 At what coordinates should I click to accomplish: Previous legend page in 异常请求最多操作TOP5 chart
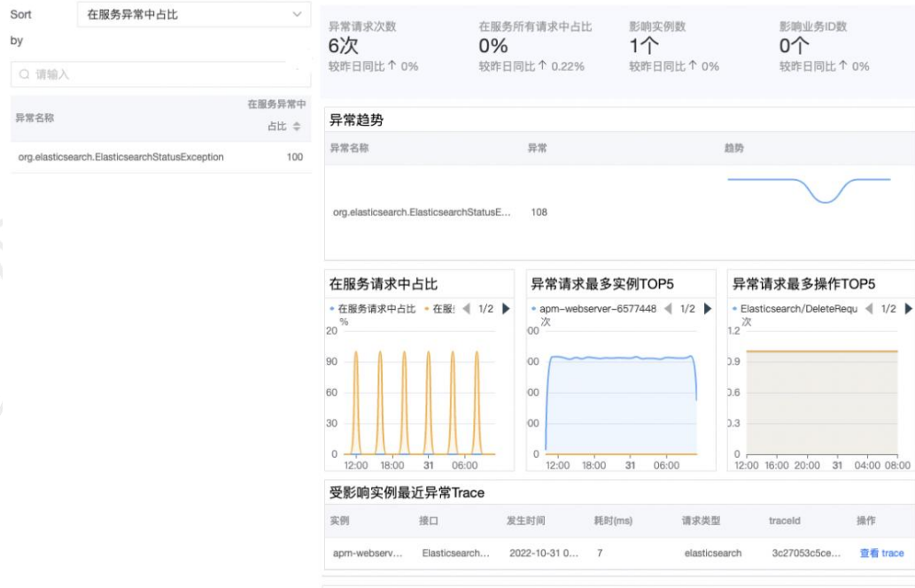pos(870,309)
